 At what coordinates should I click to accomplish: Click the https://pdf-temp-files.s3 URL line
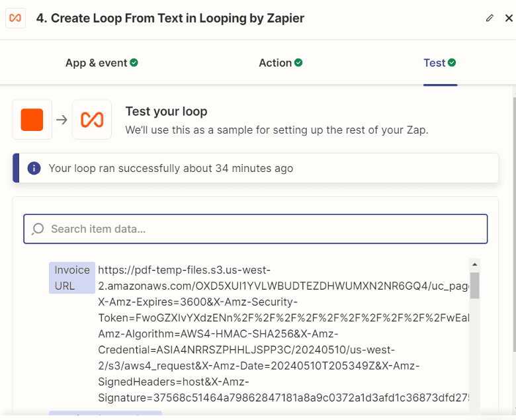coord(185,270)
